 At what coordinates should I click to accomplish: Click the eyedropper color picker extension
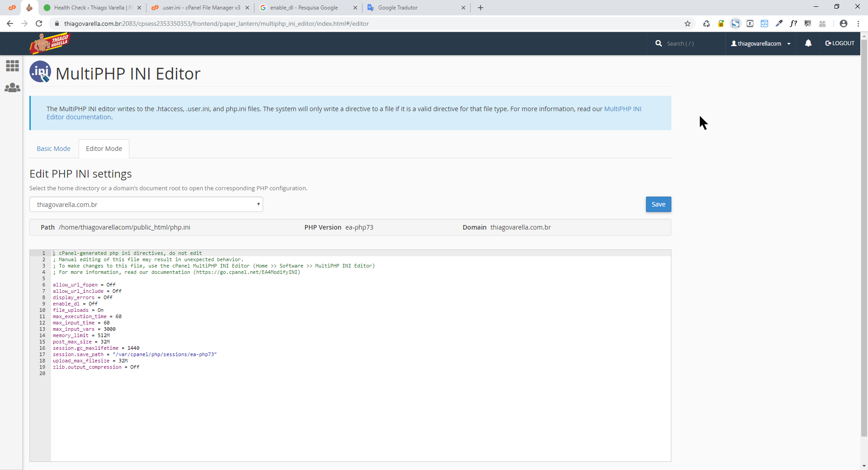(x=779, y=23)
